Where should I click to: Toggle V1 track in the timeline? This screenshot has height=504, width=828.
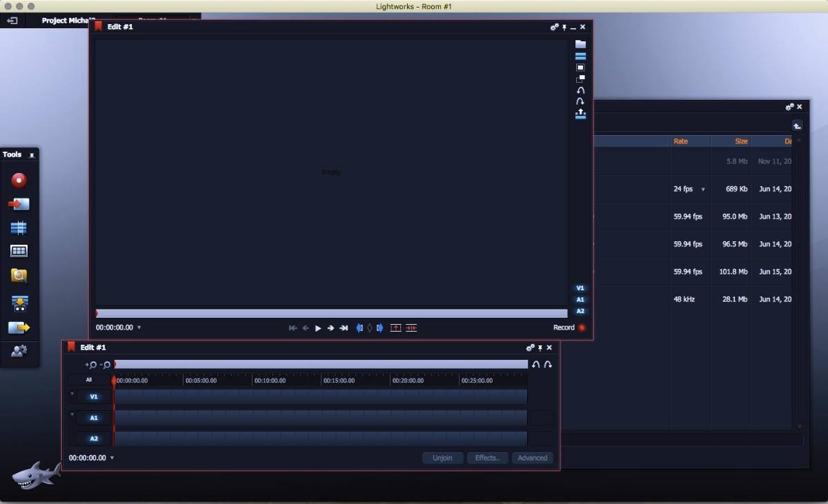tap(94, 397)
